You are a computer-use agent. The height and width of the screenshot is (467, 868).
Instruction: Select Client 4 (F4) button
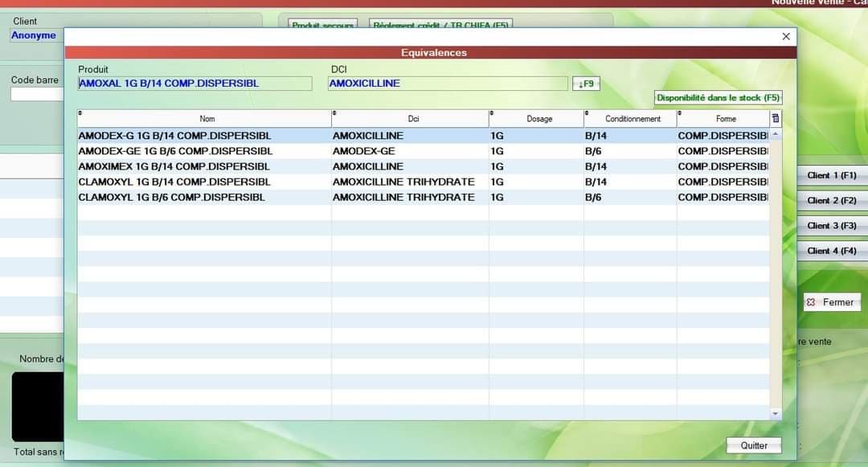[x=832, y=251]
